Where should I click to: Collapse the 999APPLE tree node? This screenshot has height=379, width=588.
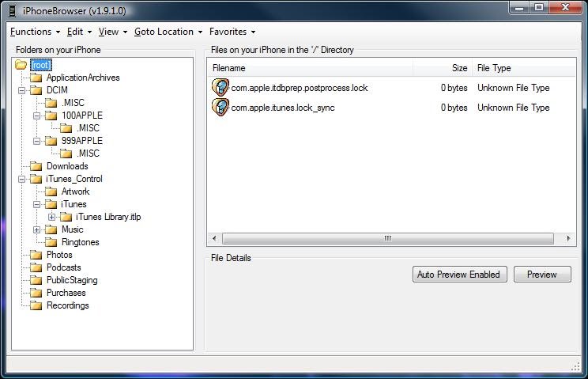36,142
